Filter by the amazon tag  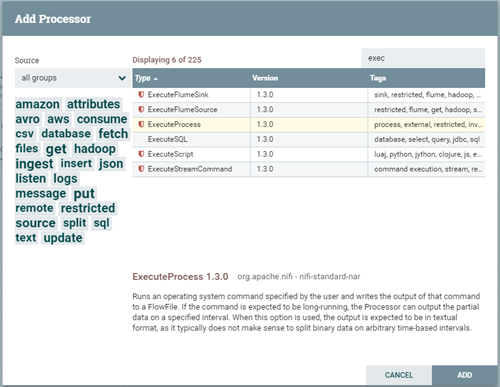[x=38, y=104]
